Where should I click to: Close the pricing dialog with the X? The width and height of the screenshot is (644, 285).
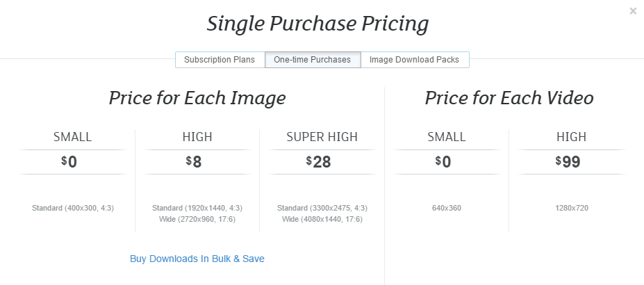633,10
